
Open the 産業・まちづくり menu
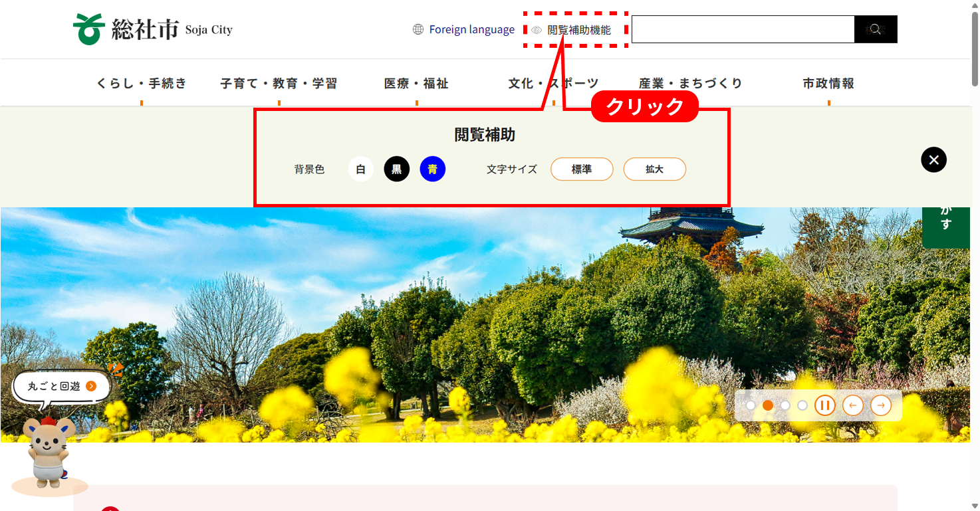(x=691, y=84)
